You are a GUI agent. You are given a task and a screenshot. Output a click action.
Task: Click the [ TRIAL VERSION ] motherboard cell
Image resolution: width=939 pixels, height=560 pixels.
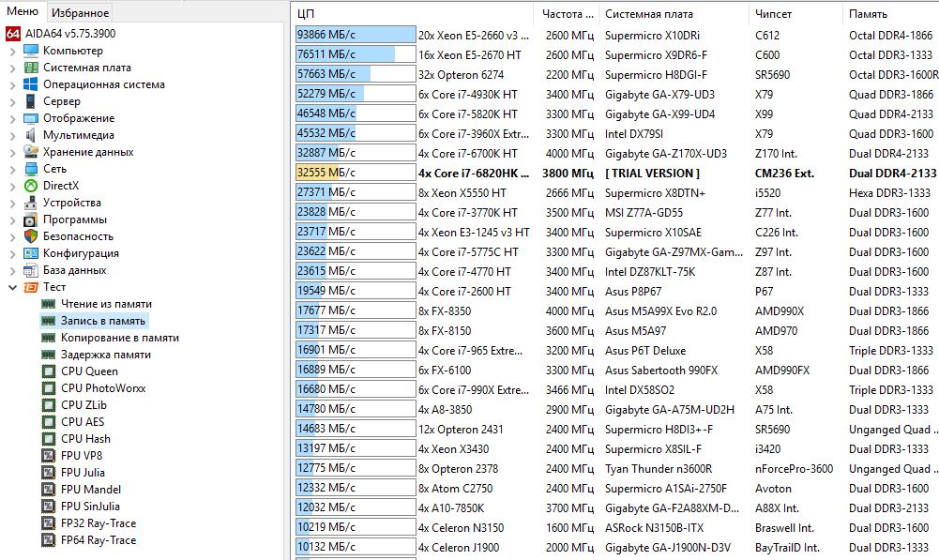tap(652, 174)
